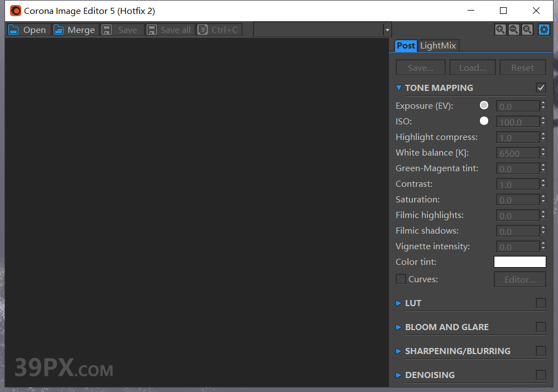The image size is (558, 392).
Task: Select the Merge tool
Action: tap(74, 30)
